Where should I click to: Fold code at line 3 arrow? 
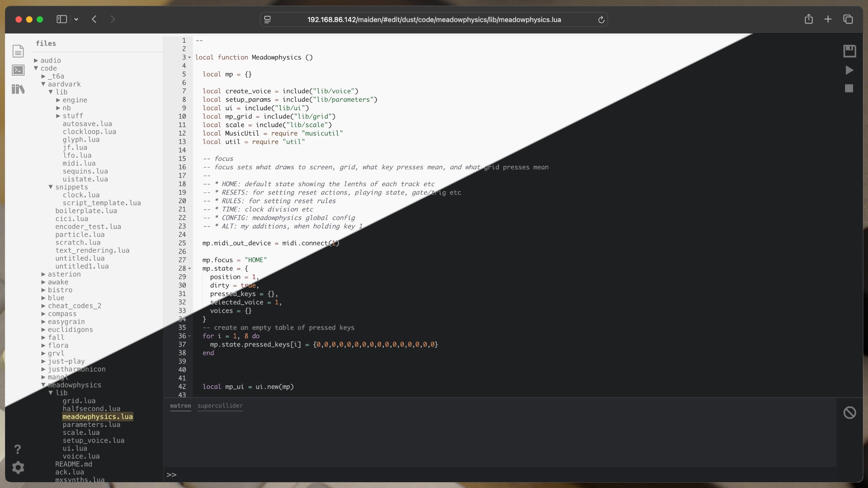[190, 57]
